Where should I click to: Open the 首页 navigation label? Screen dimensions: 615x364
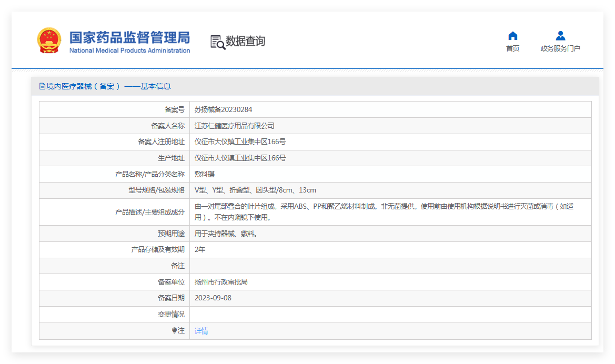(x=512, y=48)
